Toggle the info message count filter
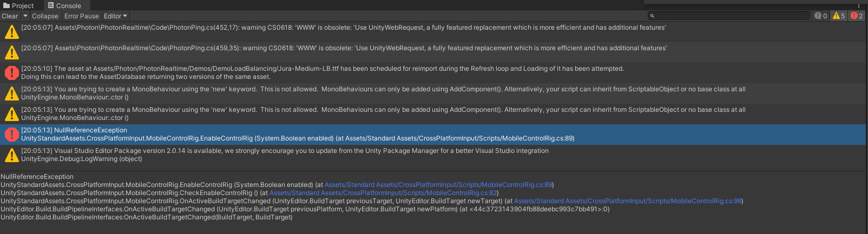Image resolution: width=868 pixels, height=234 pixels. (820, 16)
